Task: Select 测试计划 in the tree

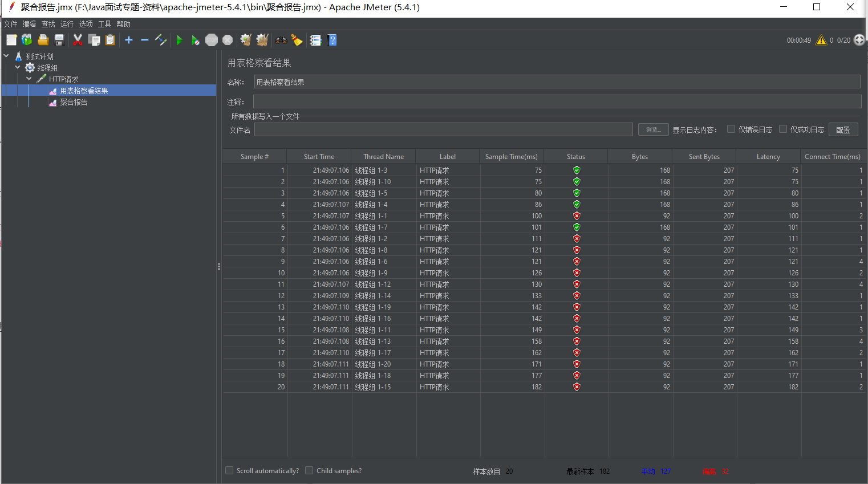Action: click(x=39, y=56)
